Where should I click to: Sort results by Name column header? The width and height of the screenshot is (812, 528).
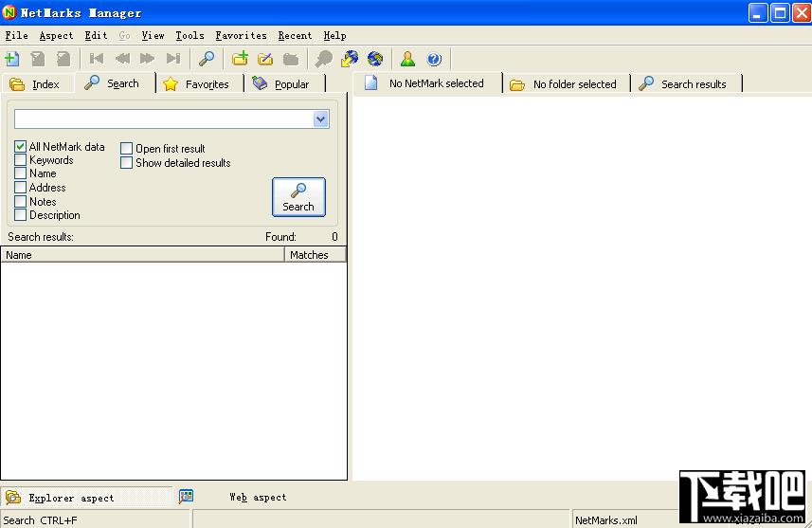[x=142, y=255]
